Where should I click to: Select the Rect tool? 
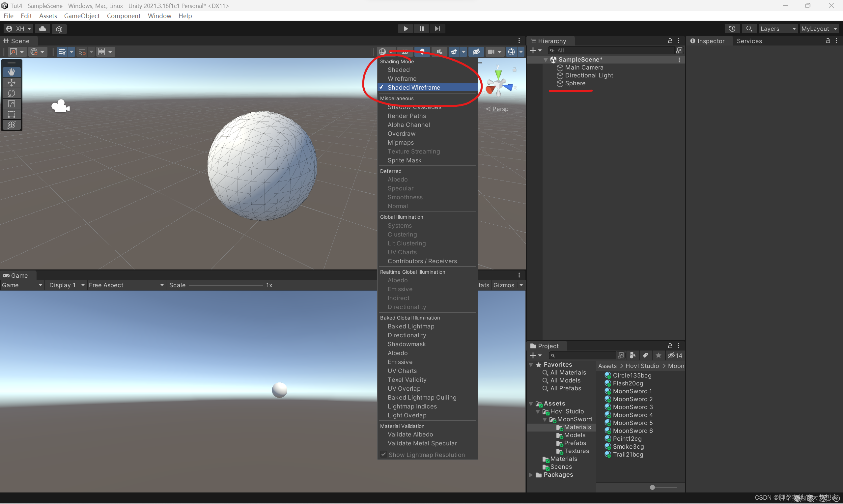tap(12, 114)
